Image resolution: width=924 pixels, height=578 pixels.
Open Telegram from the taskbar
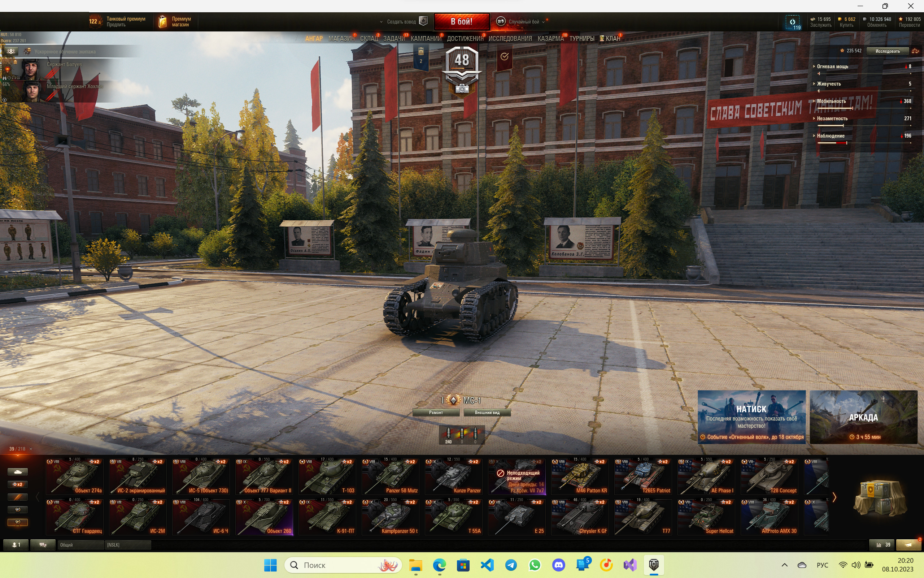pyautogui.click(x=511, y=565)
